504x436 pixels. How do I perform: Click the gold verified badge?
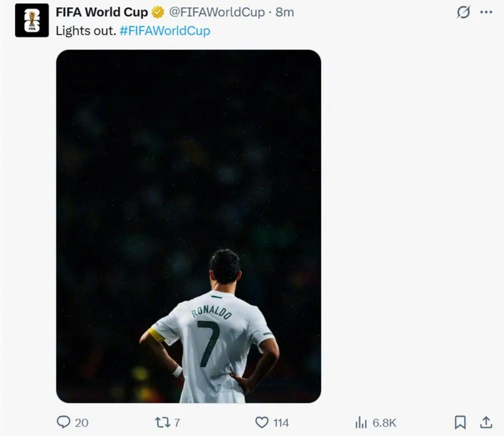[x=158, y=12]
